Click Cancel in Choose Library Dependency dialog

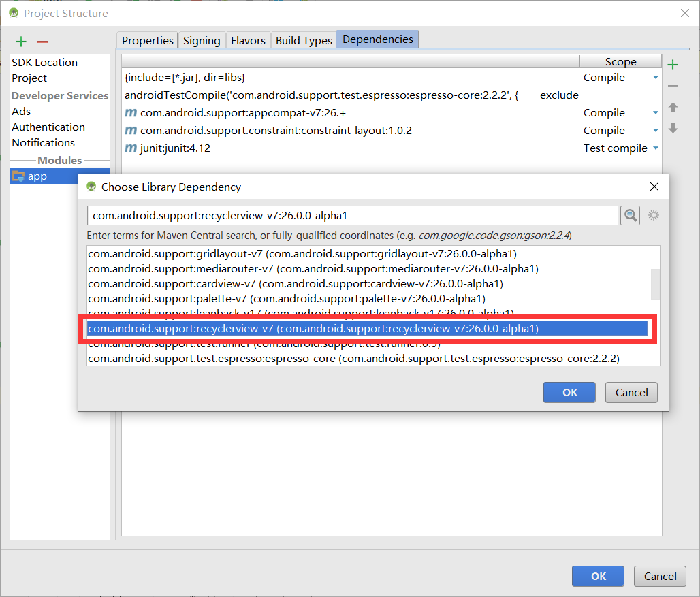coord(631,392)
